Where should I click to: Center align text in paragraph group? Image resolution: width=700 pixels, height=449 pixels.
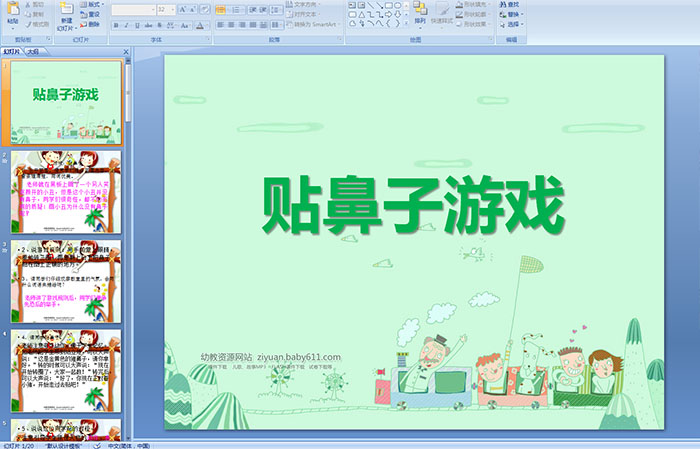point(231,25)
